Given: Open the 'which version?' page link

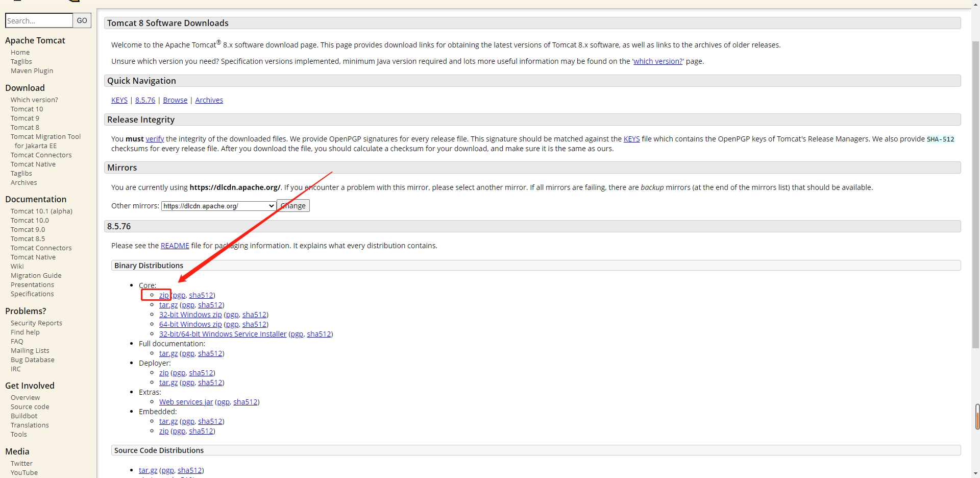Looking at the screenshot, I should [x=658, y=61].
